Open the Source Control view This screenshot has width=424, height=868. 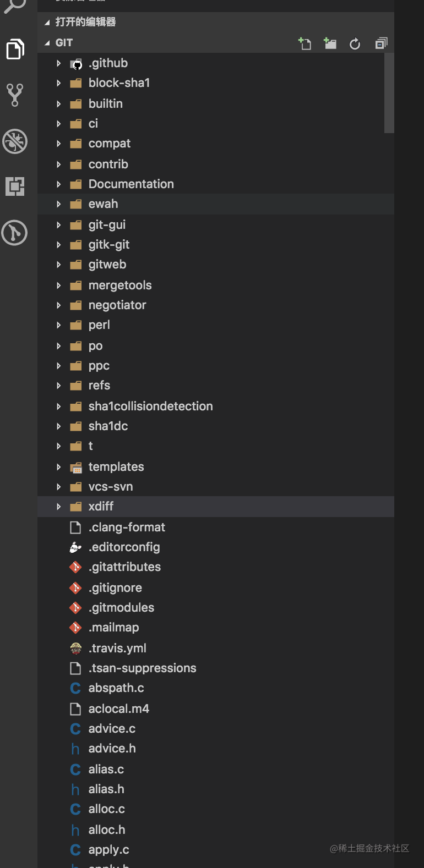click(15, 95)
